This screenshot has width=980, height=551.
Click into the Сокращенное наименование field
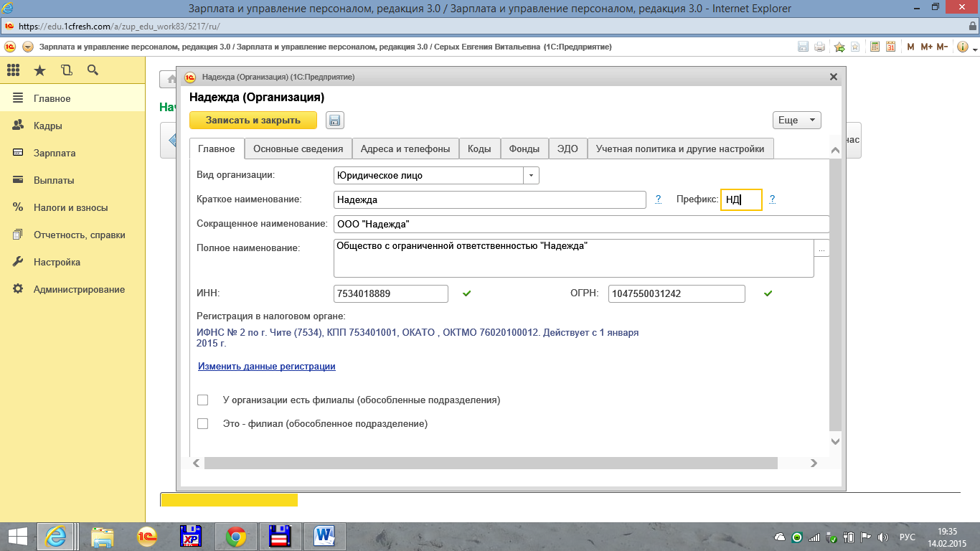point(581,224)
